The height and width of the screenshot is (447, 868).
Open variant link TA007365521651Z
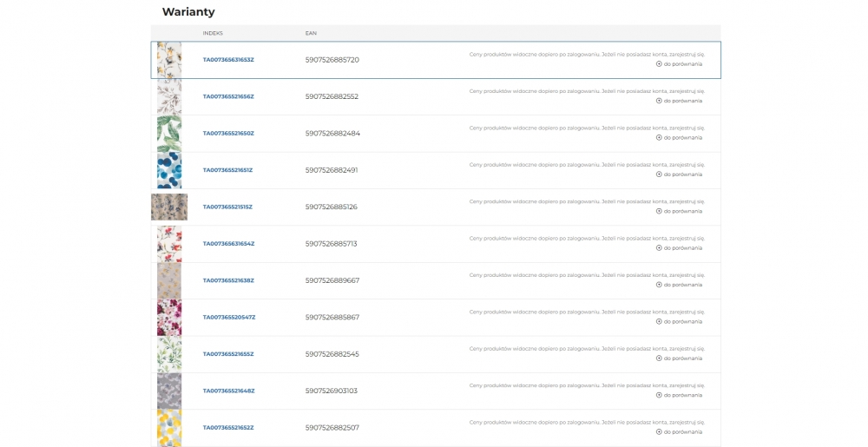[x=227, y=170]
